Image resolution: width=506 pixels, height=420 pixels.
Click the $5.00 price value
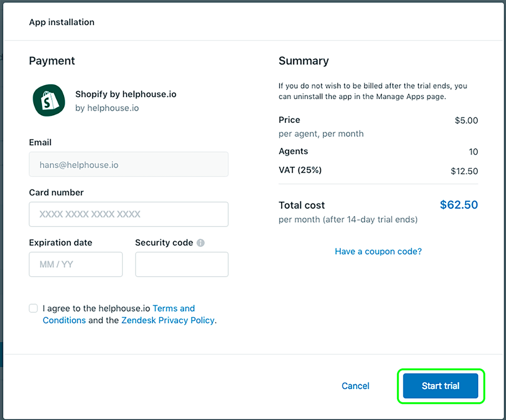coord(466,120)
